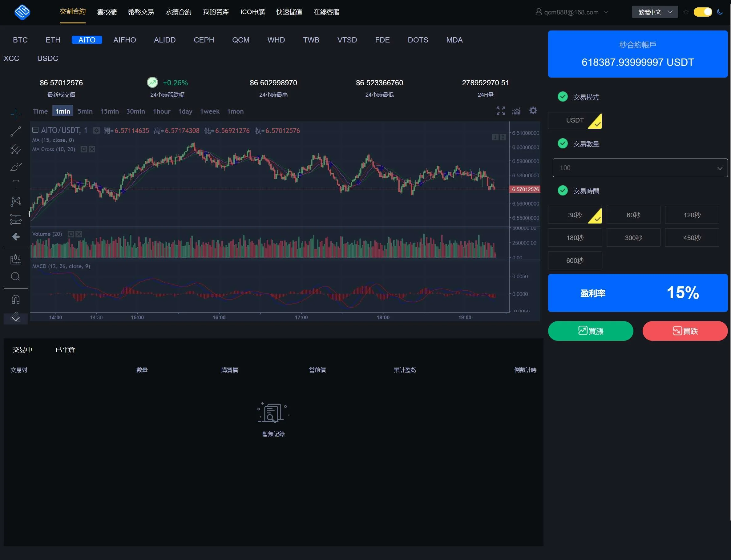Open chart settings gear icon
This screenshot has height=560, width=731.
[533, 110]
